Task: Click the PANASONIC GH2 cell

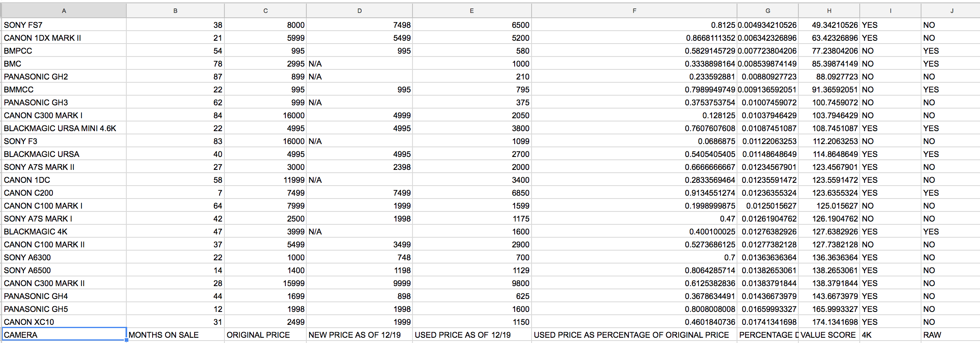Action: coord(64,77)
